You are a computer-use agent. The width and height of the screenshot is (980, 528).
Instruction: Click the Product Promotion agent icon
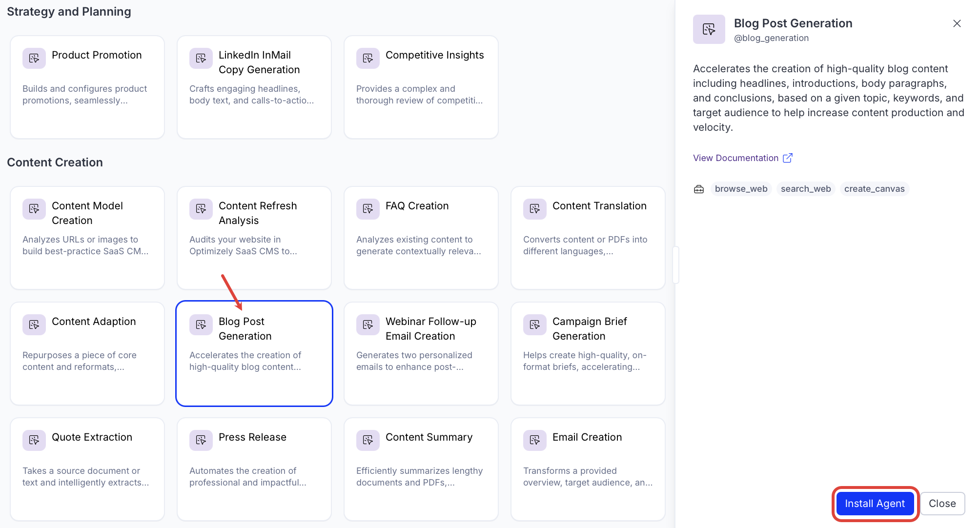[x=34, y=59]
